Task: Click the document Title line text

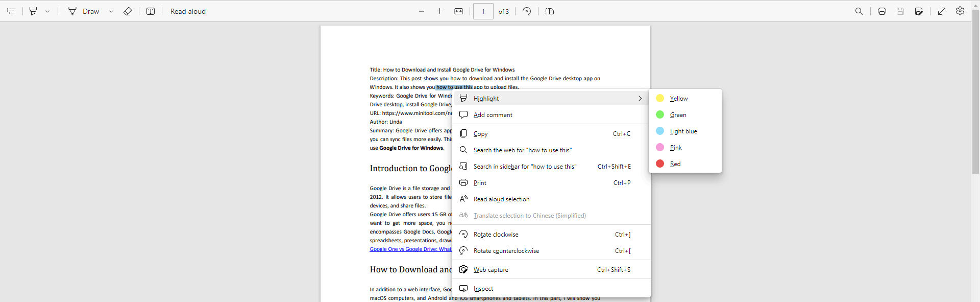Action: (x=442, y=70)
